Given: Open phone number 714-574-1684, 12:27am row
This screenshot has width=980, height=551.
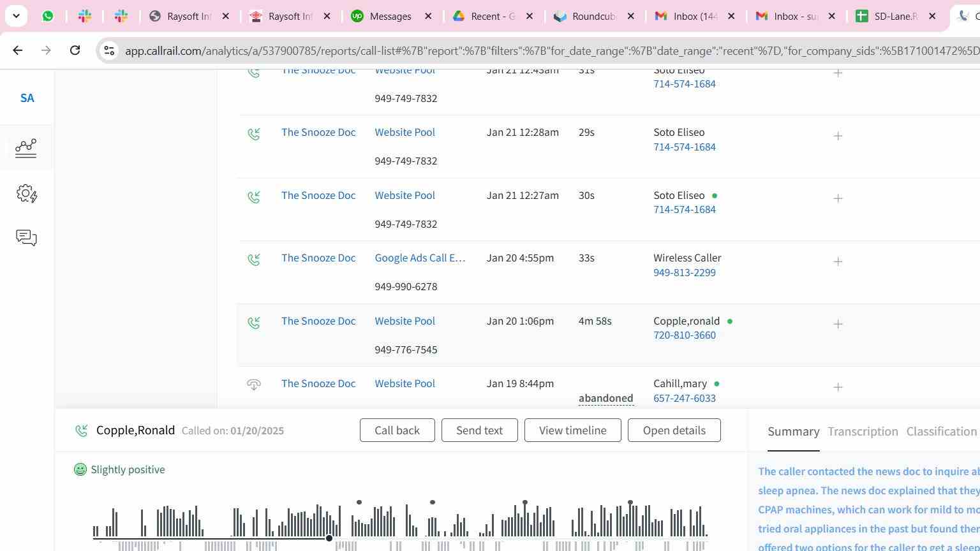Looking at the screenshot, I should pos(685,209).
